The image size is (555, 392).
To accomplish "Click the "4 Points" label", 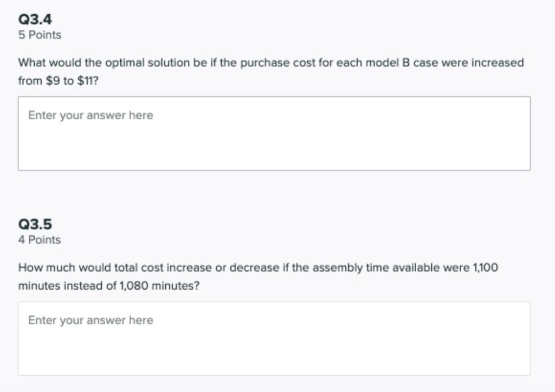I will coord(40,240).
